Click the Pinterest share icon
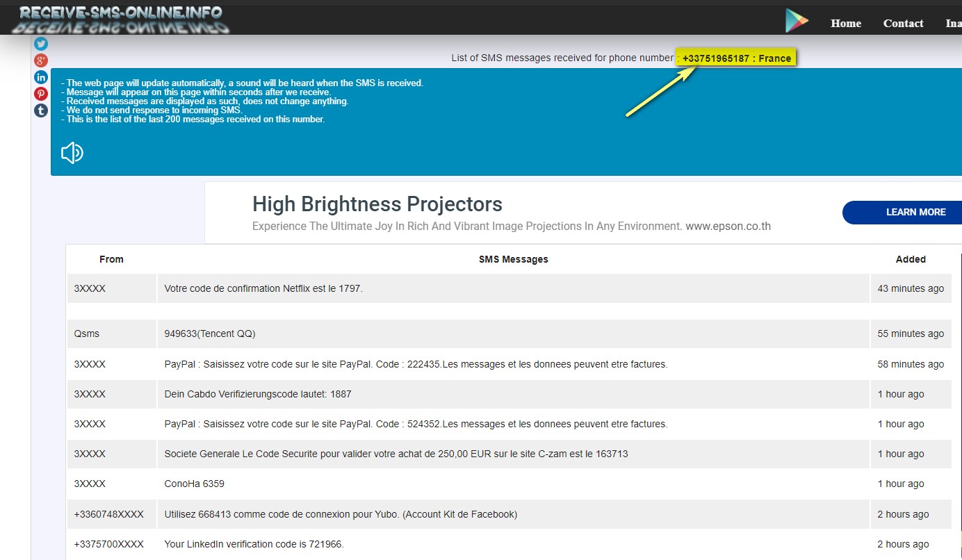The image size is (962, 560). click(x=41, y=94)
